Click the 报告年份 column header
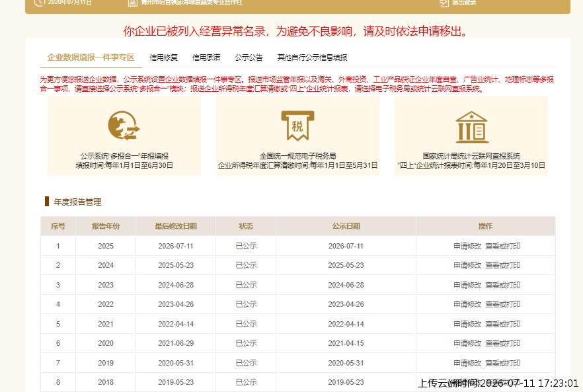Image resolution: width=583 pixels, height=392 pixels. pos(106,226)
